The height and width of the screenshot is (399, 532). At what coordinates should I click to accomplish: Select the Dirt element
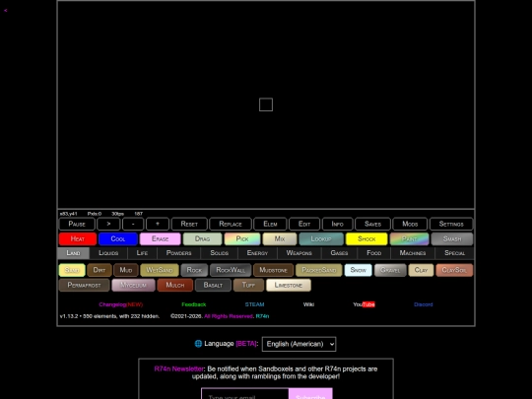point(100,270)
